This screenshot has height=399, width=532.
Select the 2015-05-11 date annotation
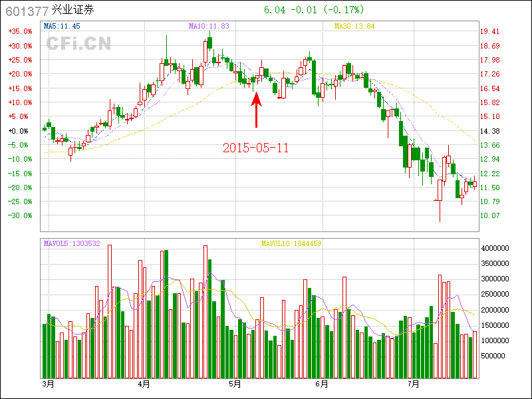point(256,148)
